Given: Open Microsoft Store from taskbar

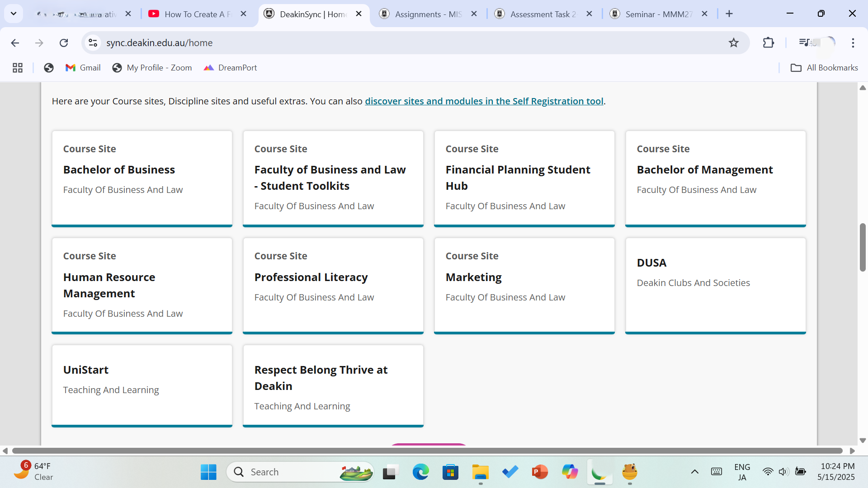Looking at the screenshot, I should 450,472.
